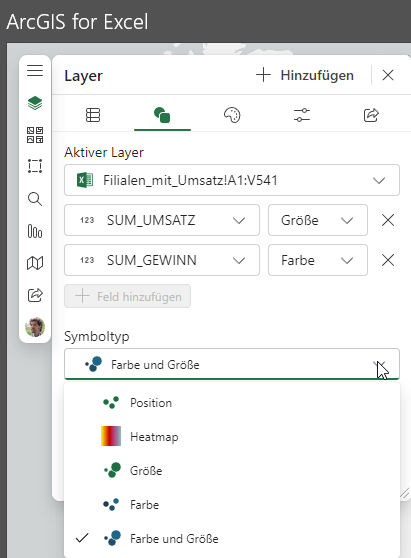Click the Layer panel heading

pos(84,76)
